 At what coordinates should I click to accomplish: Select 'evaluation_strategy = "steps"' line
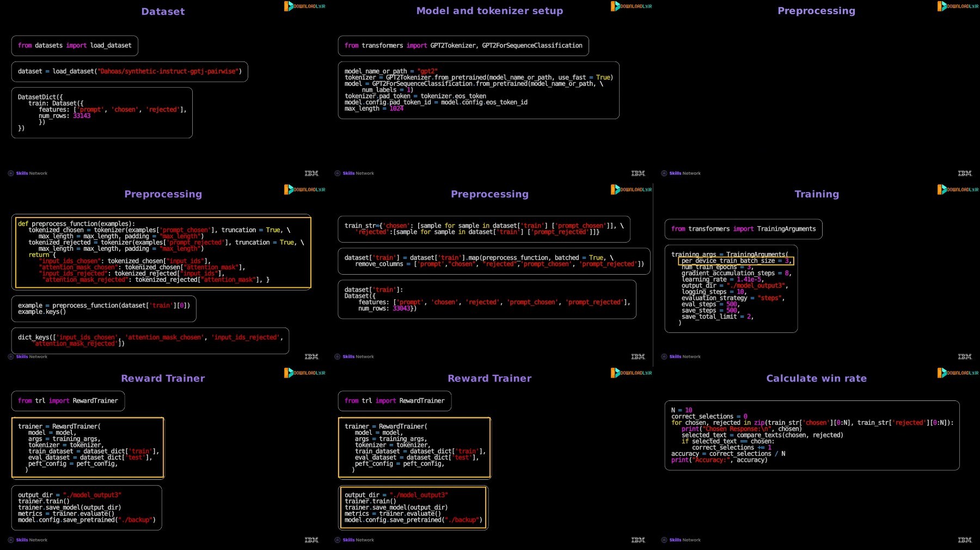[x=733, y=298]
